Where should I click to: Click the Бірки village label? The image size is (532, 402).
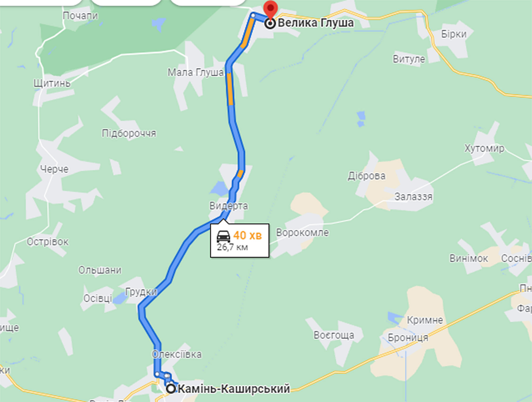click(x=454, y=34)
